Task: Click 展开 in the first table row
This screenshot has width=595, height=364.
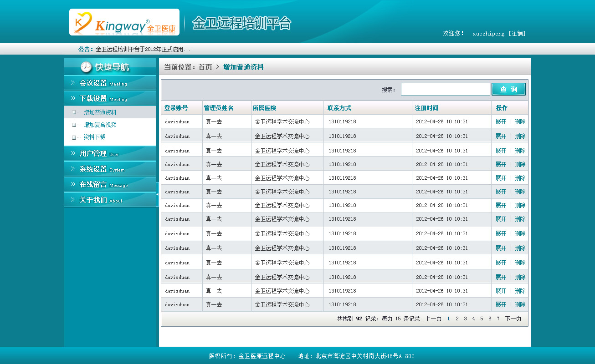Action: pyautogui.click(x=501, y=121)
